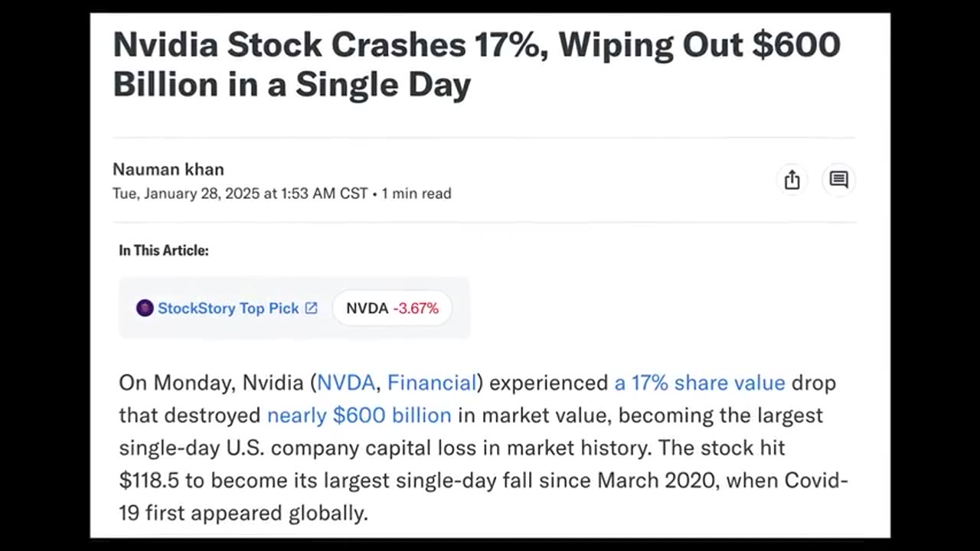
Task: Click the external link icon beside Top Pick
Action: tap(311, 308)
